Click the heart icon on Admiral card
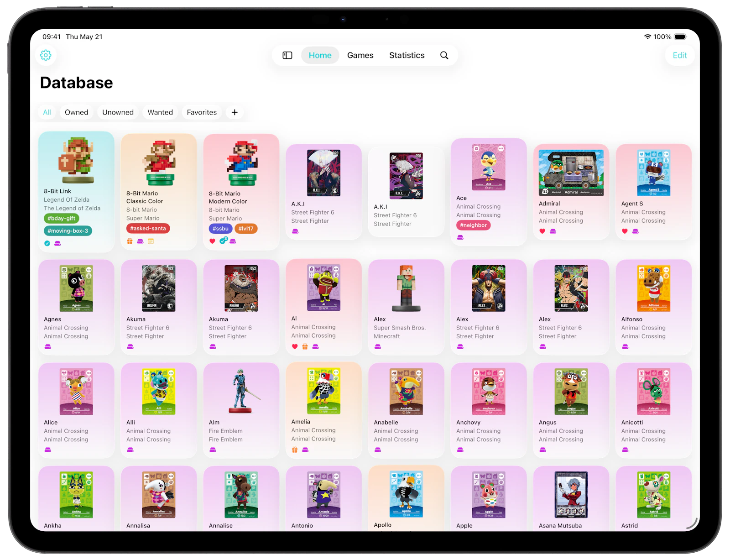730x560 pixels. 542,231
